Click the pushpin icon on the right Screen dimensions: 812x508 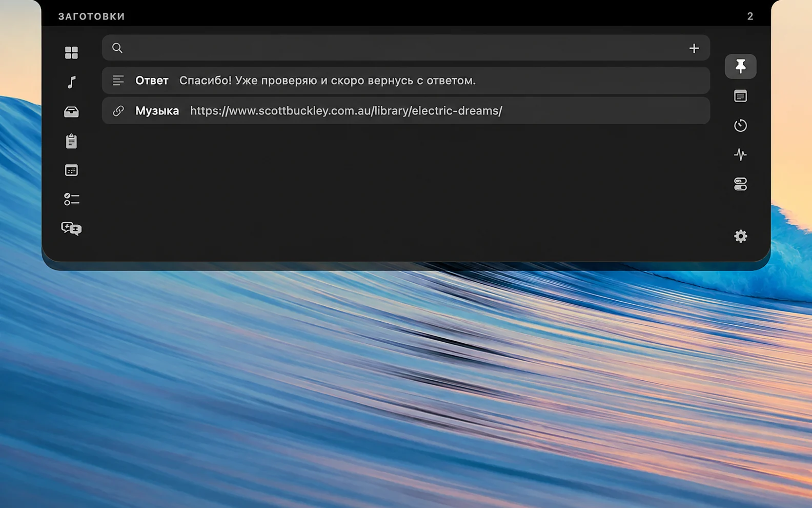pos(740,66)
